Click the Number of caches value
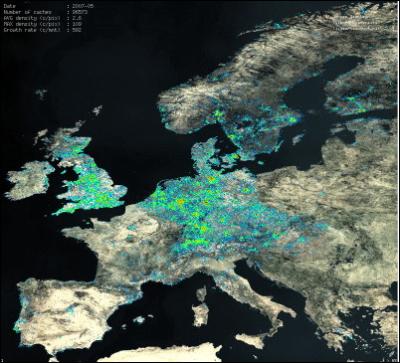Screen dimensions: 400x363 click(80, 12)
